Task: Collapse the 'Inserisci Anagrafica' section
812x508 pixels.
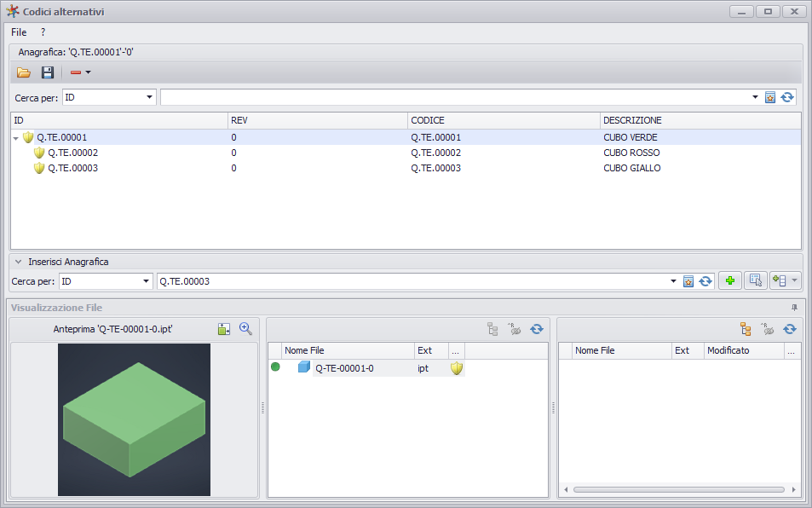Action: pos(18,262)
